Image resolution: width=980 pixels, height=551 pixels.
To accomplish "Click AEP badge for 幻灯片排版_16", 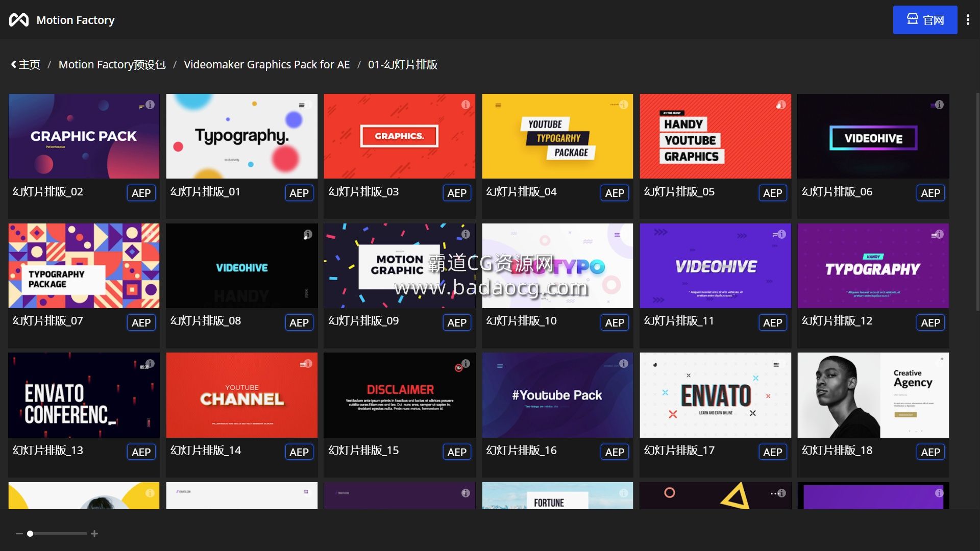I will pos(615,452).
